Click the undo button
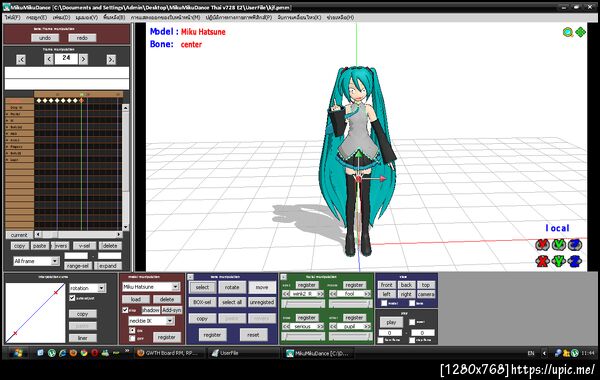 pos(45,38)
